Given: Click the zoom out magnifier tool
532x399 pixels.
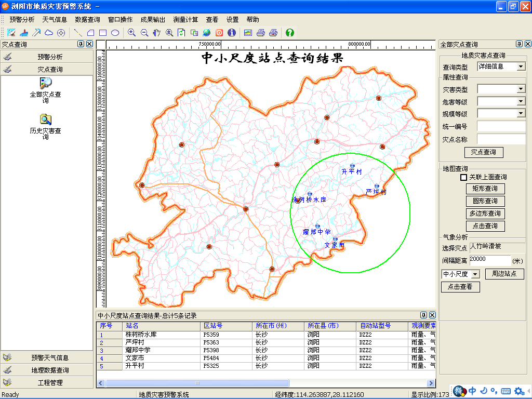Looking at the screenshot, I should (x=144, y=33).
